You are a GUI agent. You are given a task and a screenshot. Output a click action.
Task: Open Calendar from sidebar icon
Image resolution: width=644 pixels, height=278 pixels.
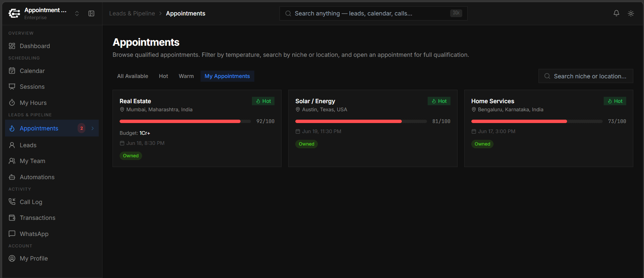pyautogui.click(x=12, y=71)
